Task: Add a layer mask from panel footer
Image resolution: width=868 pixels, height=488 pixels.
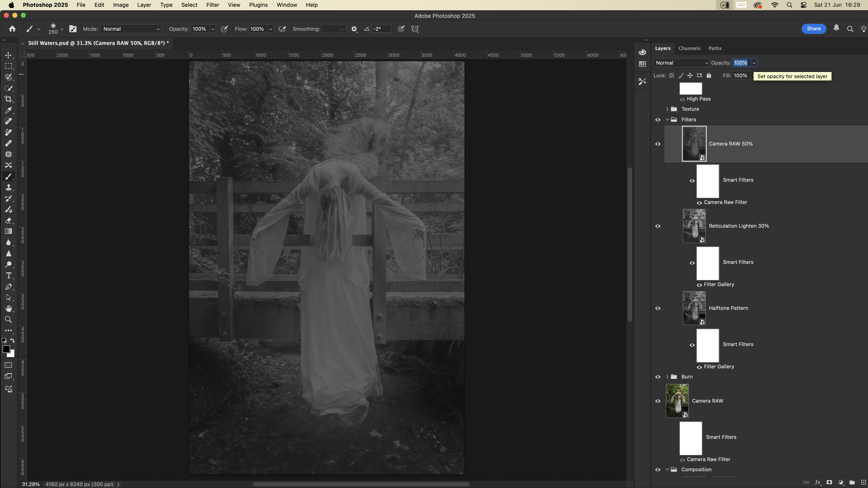Action: [x=829, y=482]
